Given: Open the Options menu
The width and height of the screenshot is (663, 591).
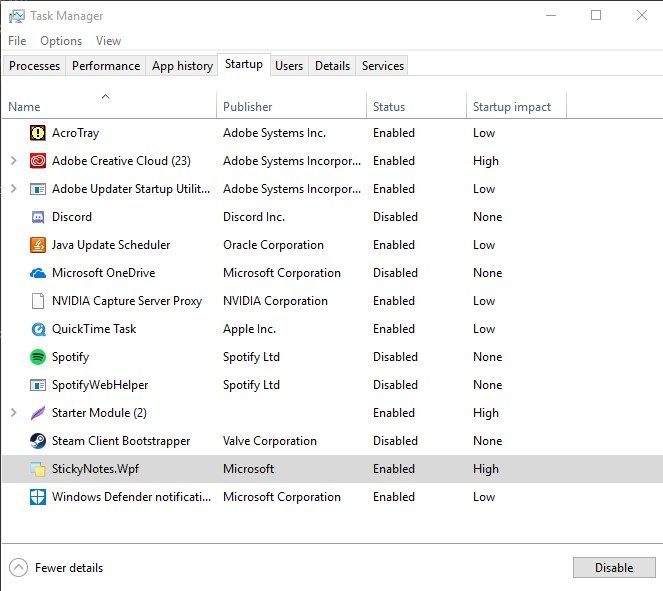Looking at the screenshot, I should (61, 41).
